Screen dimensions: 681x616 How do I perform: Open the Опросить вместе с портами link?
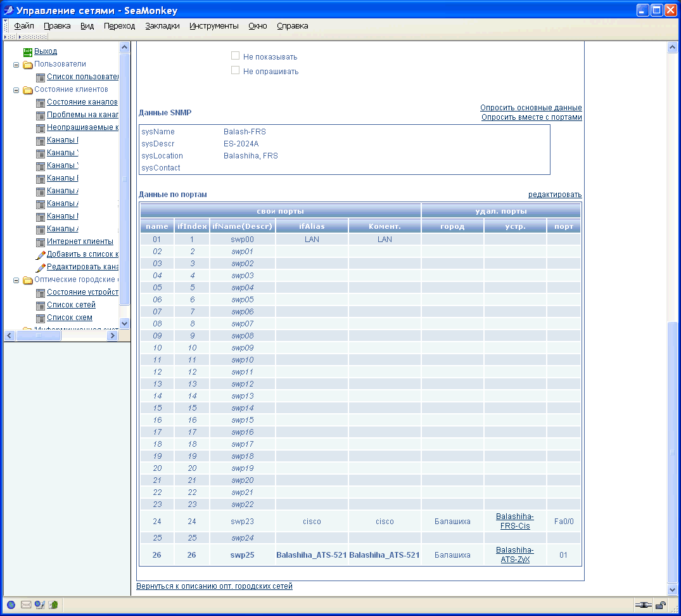531,117
